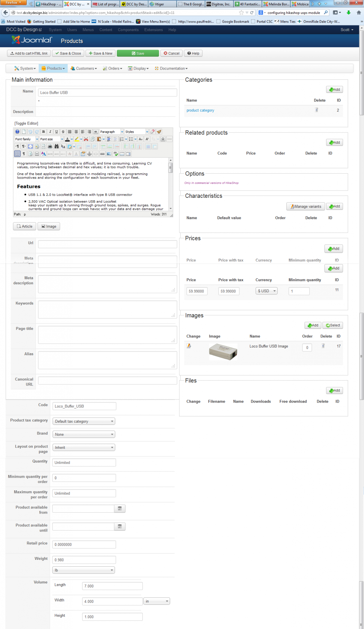Open the Styles dropdown
The width and height of the screenshot is (364, 629).
click(136, 132)
